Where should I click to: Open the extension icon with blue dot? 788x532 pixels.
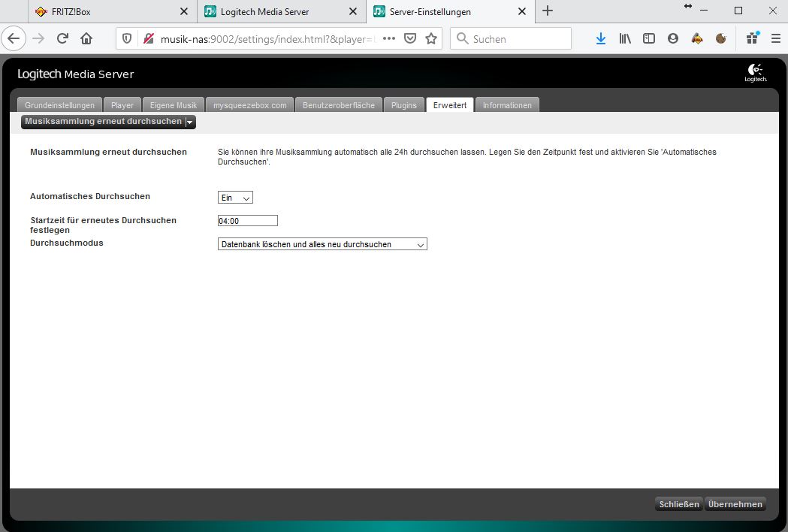(x=753, y=38)
